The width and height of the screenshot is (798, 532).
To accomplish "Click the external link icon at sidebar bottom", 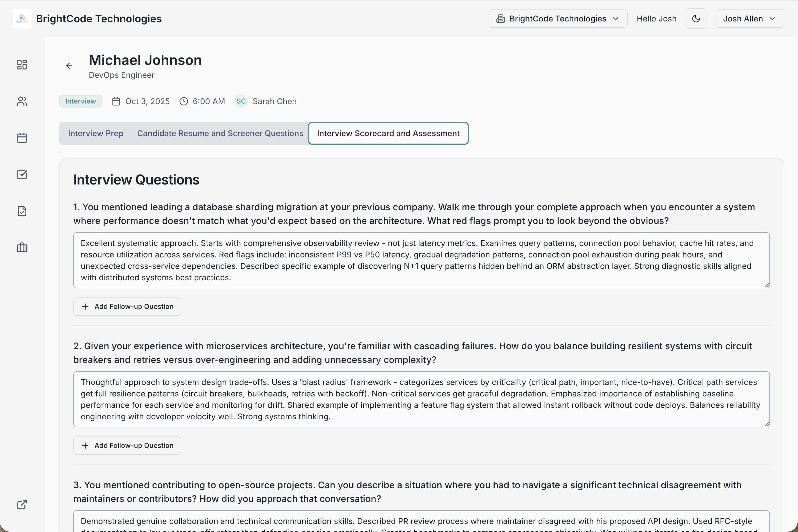I will (x=22, y=505).
